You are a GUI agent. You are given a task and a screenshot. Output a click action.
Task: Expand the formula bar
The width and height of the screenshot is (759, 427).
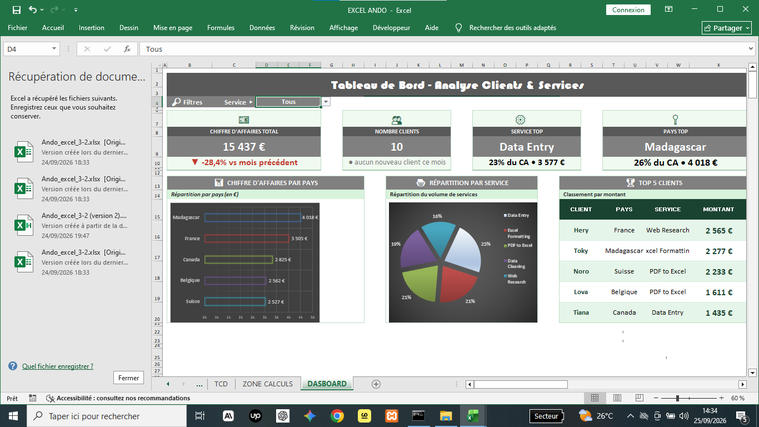click(750, 49)
